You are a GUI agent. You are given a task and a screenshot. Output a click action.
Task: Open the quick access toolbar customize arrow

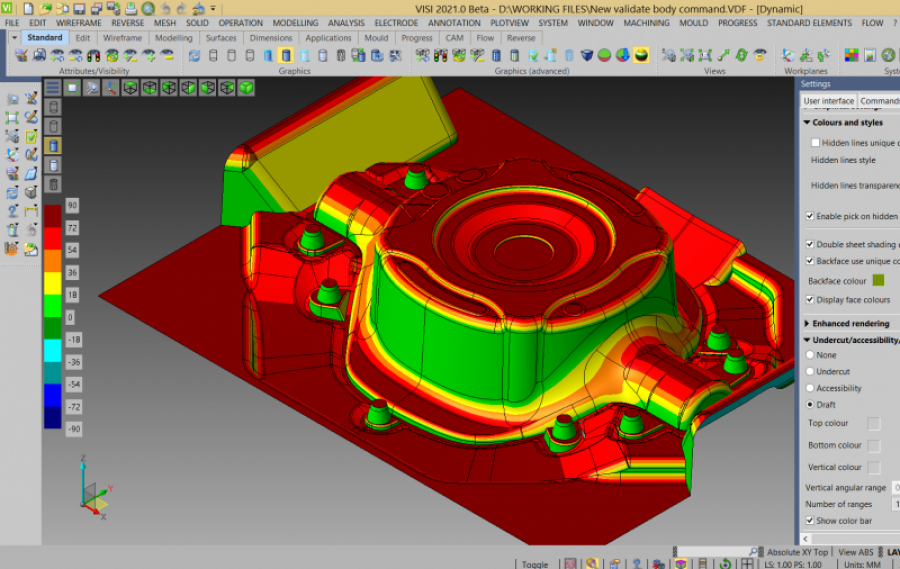pyautogui.click(x=213, y=9)
